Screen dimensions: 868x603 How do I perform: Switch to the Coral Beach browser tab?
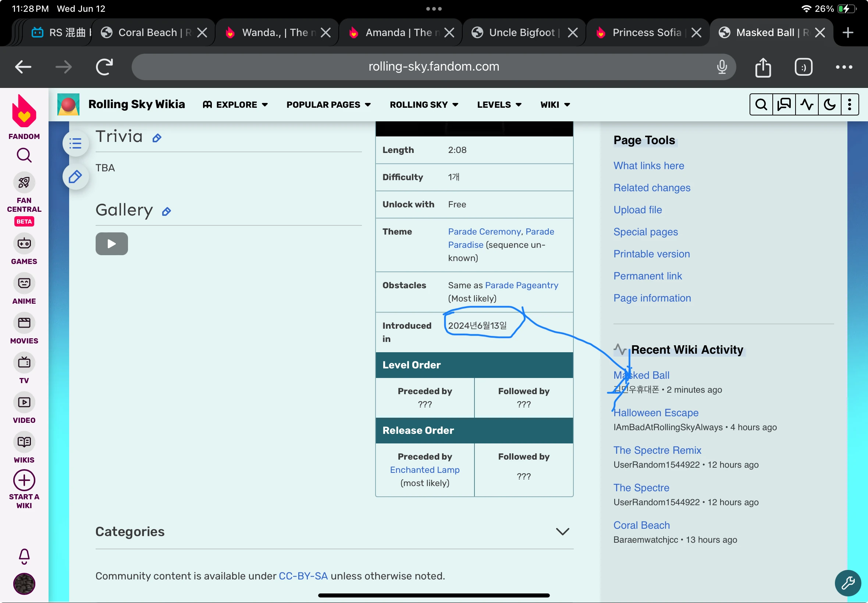147,32
